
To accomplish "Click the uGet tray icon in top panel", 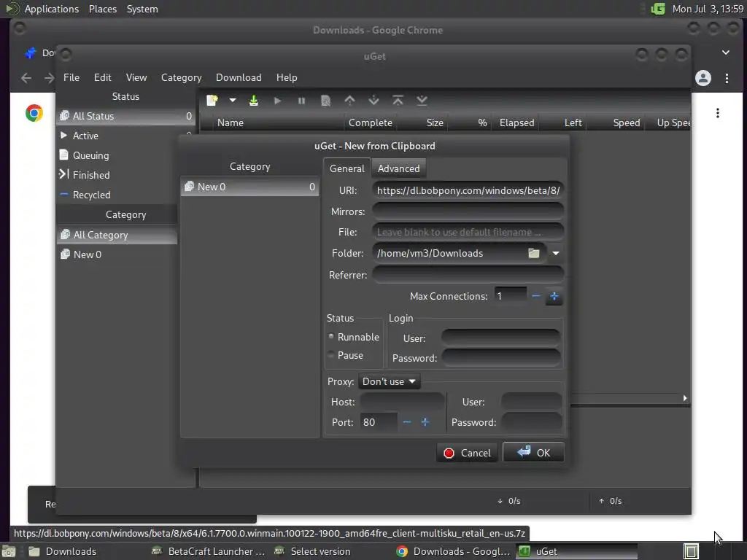I will 658,9.
